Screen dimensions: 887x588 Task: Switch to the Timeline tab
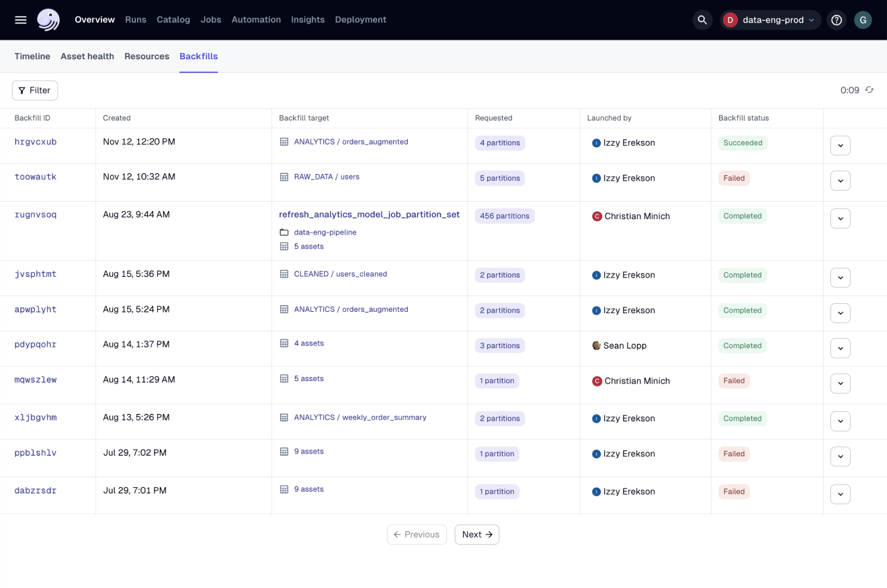pos(32,56)
